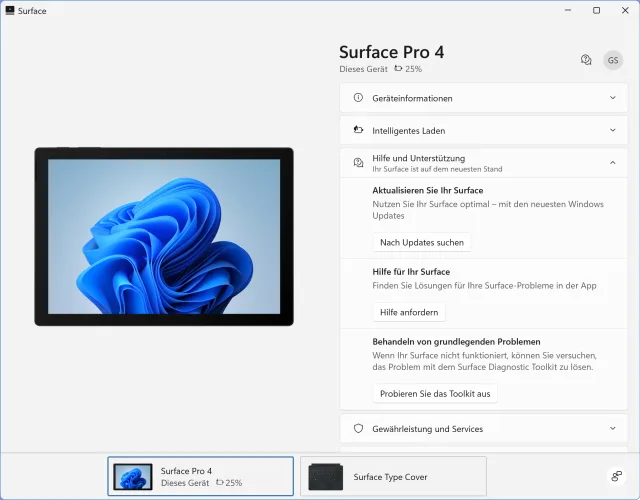
Task: Click the battery icon beside Intelligentes Laden
Action: (359, 130)
